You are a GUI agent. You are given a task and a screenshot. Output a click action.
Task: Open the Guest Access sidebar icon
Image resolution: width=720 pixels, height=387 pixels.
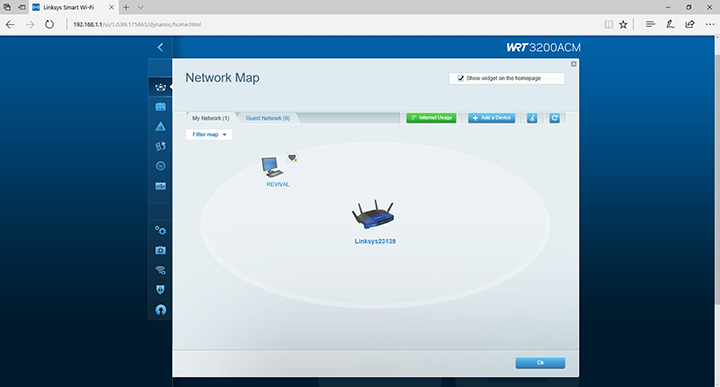(x=160, y=107)
